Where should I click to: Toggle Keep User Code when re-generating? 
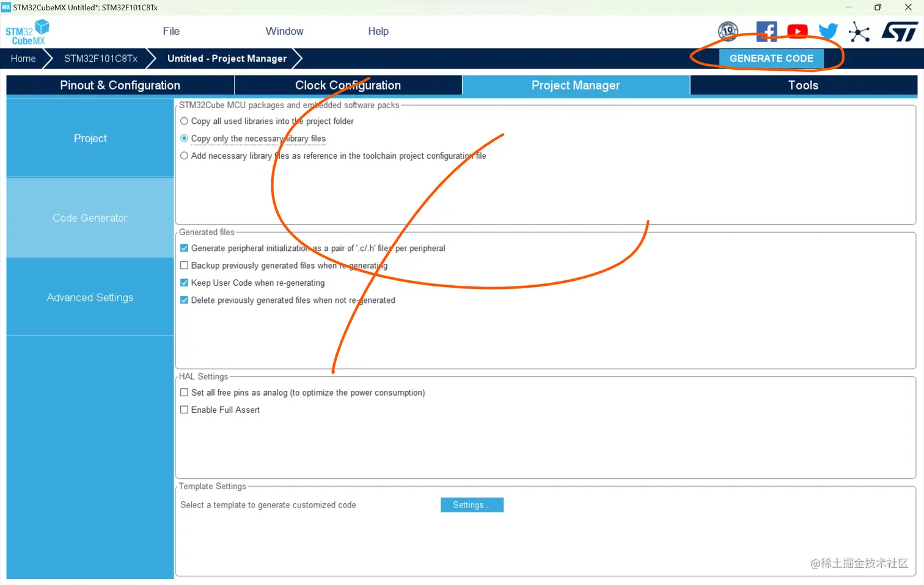coord(184,283)
